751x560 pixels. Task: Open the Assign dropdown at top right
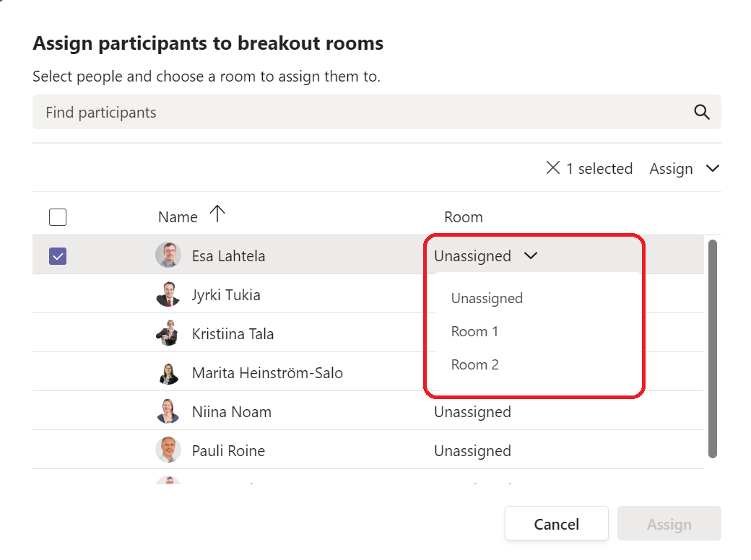(684, 168)
